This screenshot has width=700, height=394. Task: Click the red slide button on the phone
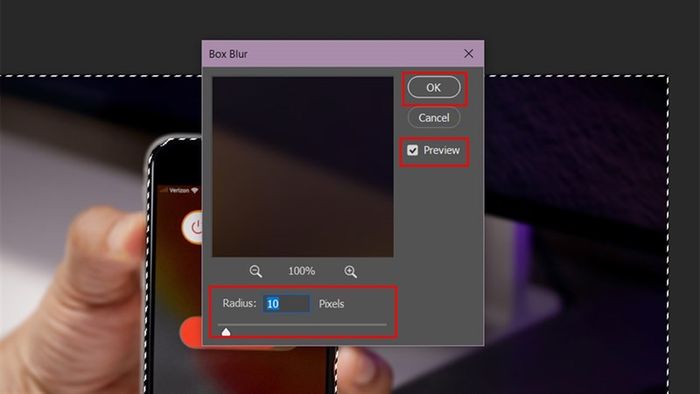(191, 332)
